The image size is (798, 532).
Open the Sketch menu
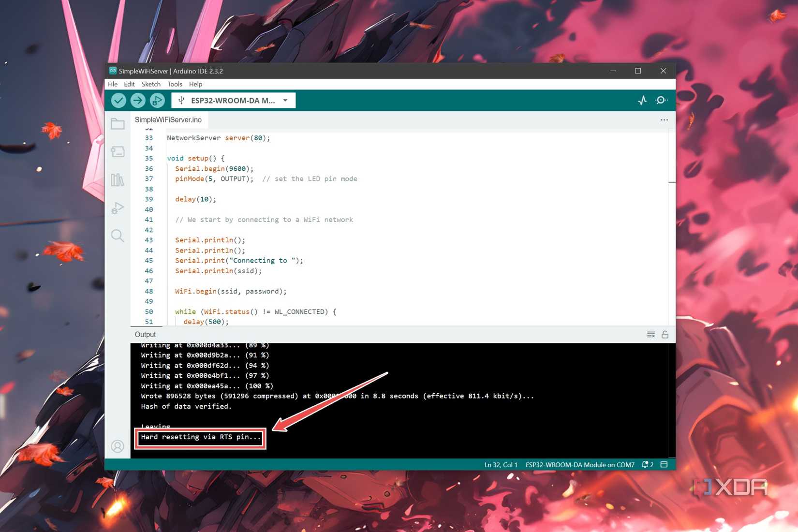tap(151, 84)
